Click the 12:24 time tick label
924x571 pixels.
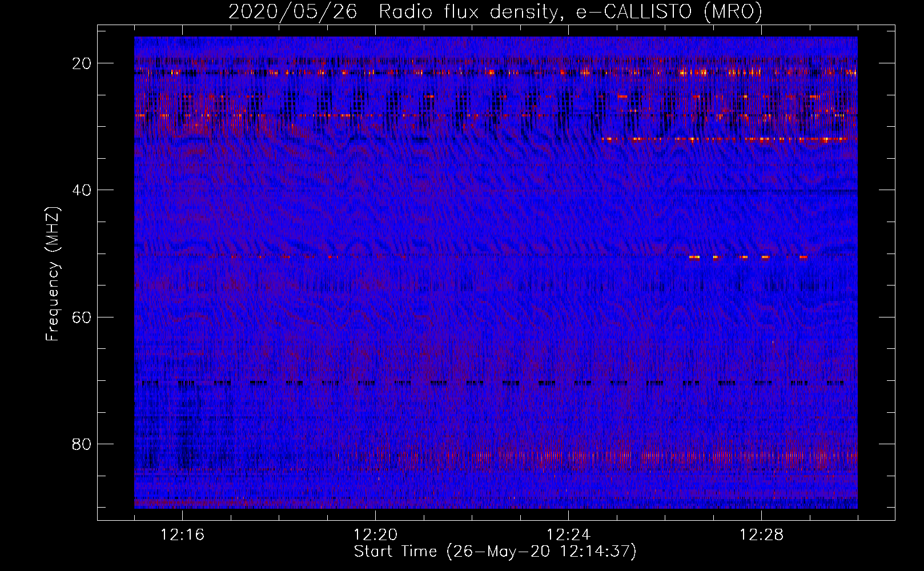569,535
